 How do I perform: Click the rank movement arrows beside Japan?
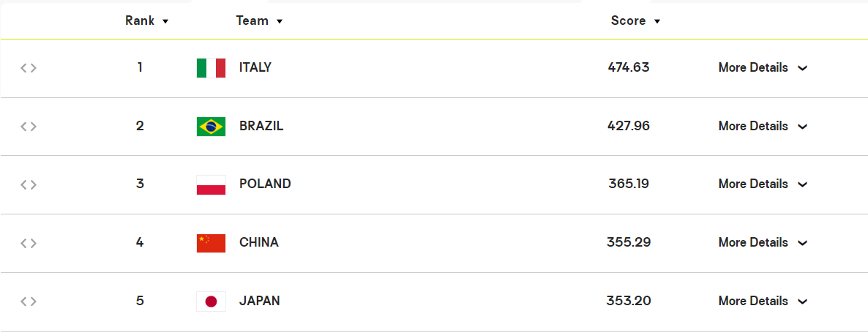(29, 302)
